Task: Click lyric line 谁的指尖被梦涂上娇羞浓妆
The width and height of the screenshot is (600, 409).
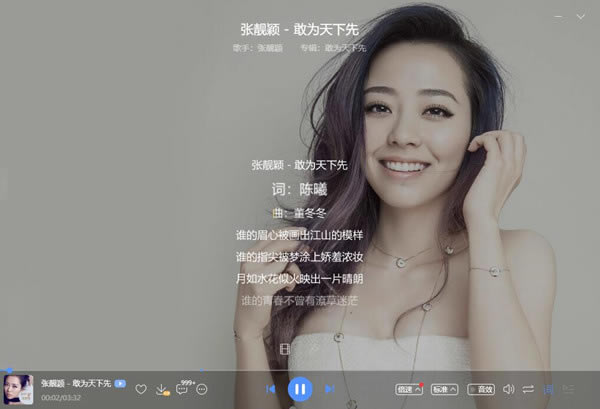Action: [x=299, y=257]
